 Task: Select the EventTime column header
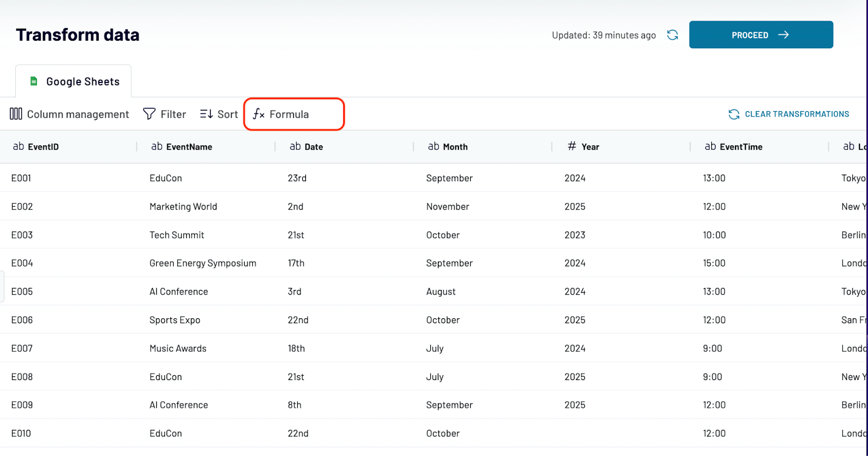click(741, 147)
